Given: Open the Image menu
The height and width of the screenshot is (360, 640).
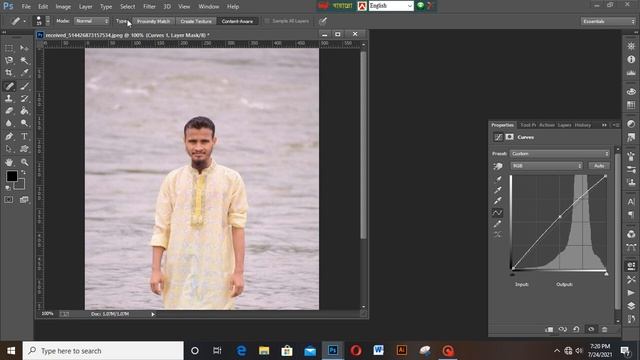Looking at the screenshot, I should [63, 7].
